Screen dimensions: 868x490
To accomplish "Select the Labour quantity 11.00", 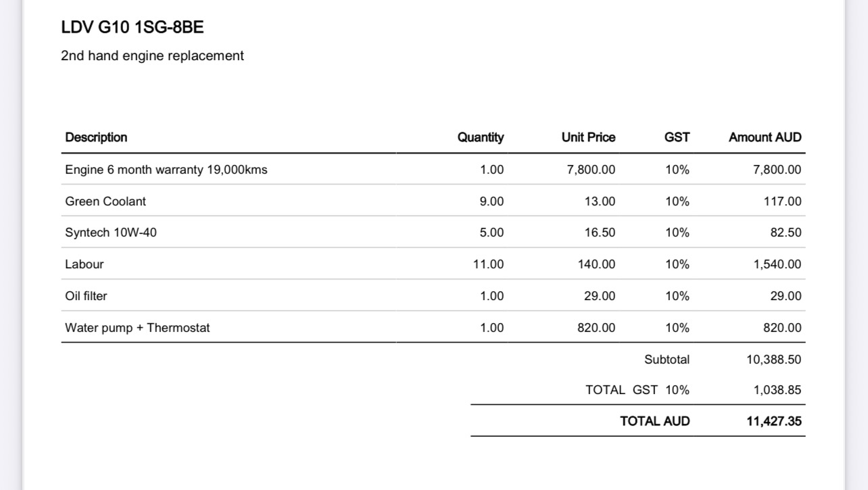I will (488, 264).
